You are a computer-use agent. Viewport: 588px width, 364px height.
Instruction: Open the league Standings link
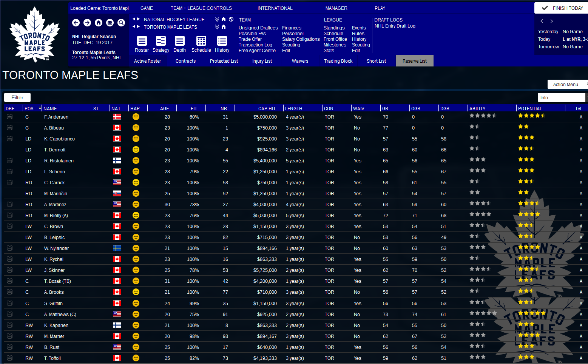coord(334,28)
